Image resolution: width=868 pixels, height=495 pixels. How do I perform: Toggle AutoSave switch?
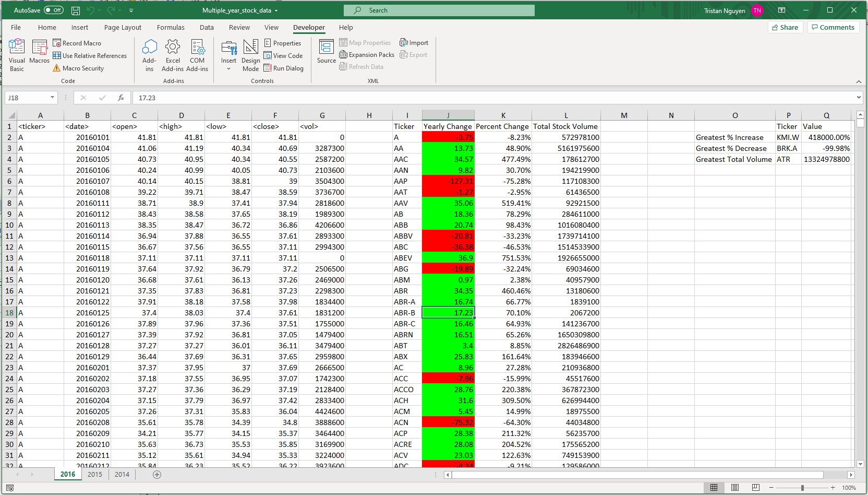(54, 10)
